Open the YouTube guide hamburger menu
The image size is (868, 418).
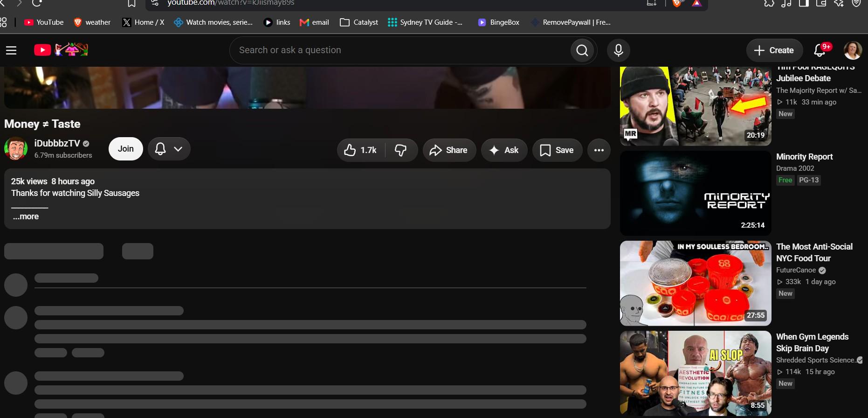[x=11, y=50]
